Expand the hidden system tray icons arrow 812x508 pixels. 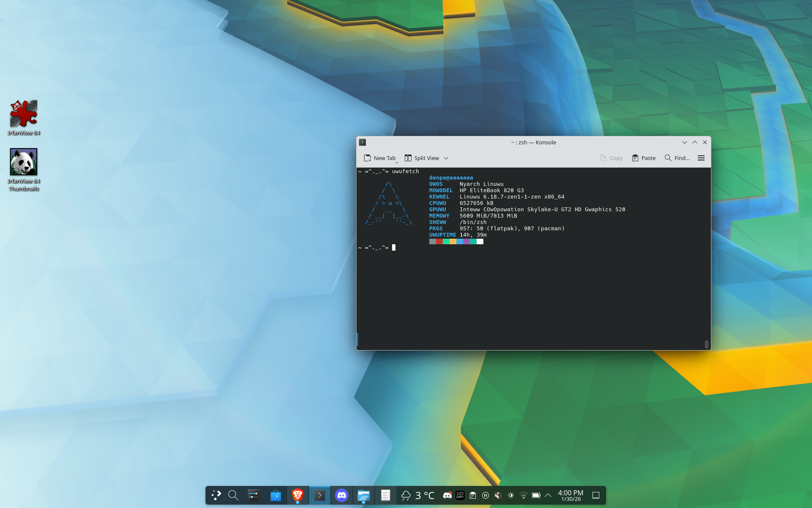pyautogui.click(x=548, y=495)
